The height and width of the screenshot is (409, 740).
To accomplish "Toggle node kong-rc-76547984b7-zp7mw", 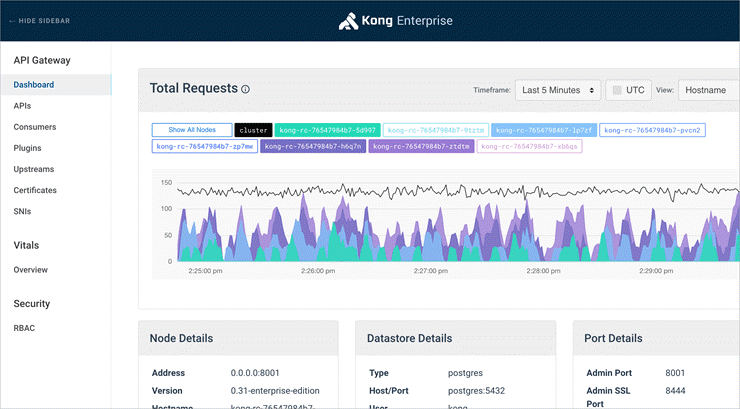I will pos(205,146).
